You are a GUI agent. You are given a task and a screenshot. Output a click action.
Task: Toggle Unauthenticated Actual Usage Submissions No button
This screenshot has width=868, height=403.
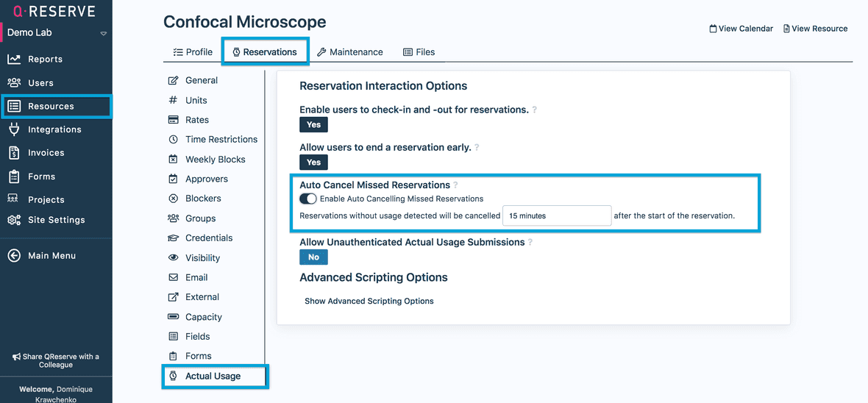(x=313, y=257)
